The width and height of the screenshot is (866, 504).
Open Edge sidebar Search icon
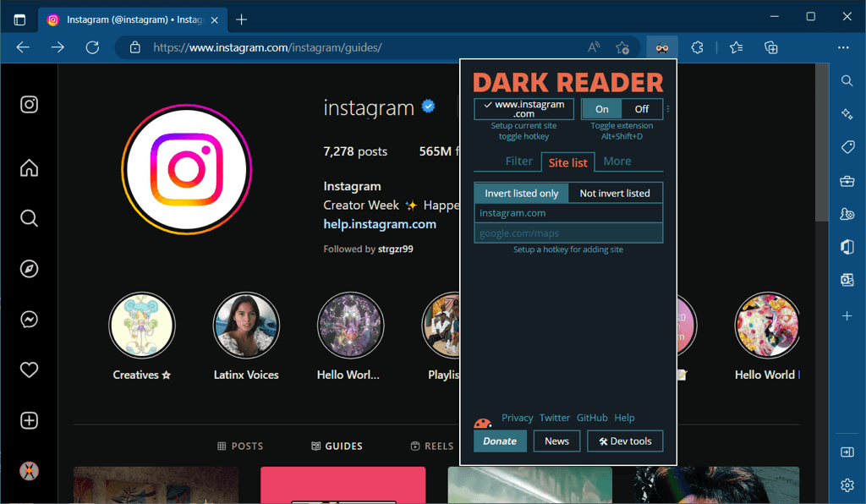pyautogui.click(x=847, y=81)
